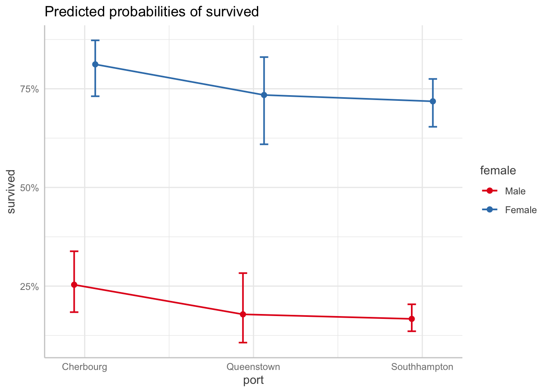Click the Female data point at Cherbourg
Viewport: 549px width, 392px height.
tap(95, 65)
